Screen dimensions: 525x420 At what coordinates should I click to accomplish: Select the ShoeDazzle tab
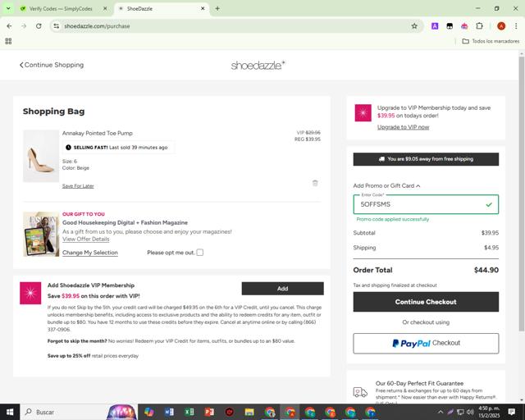(x=161, y=9)
